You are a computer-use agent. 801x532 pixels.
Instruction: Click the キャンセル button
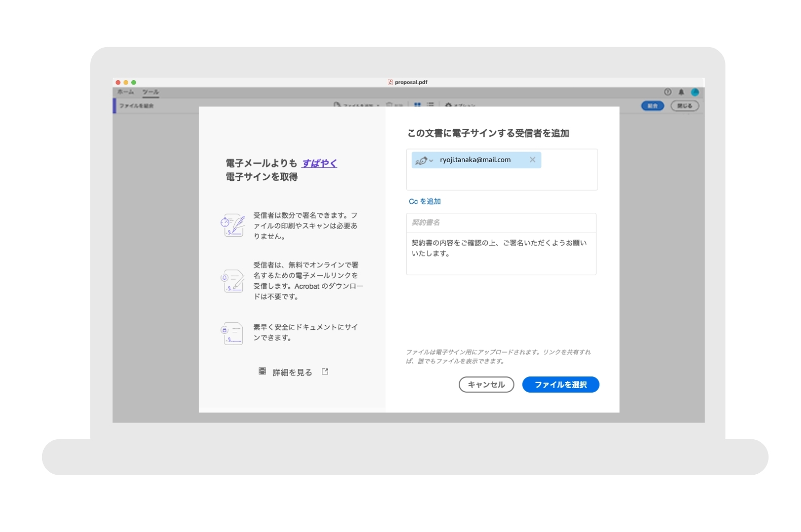coord(486,385)
